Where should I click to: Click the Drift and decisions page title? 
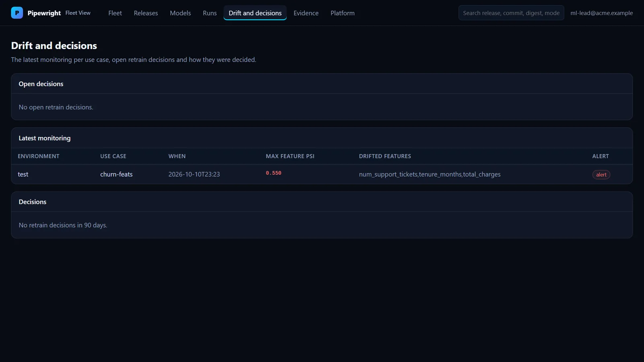(54, 45)
